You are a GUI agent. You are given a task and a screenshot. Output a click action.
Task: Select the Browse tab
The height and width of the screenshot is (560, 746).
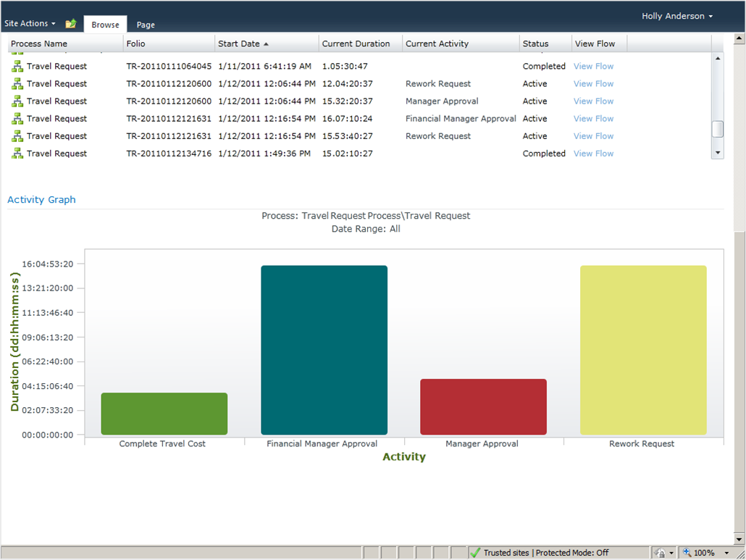(105, 25)
